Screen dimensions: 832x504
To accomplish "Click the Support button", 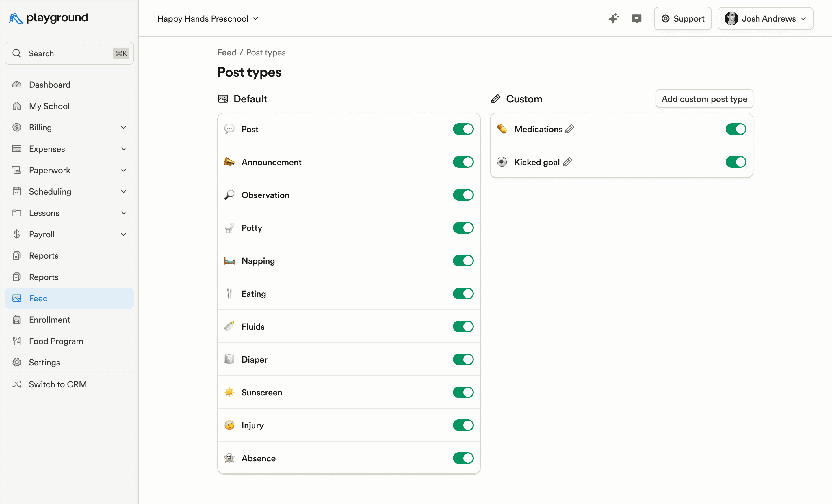I will pyautogui.click(x=682, y=19).
